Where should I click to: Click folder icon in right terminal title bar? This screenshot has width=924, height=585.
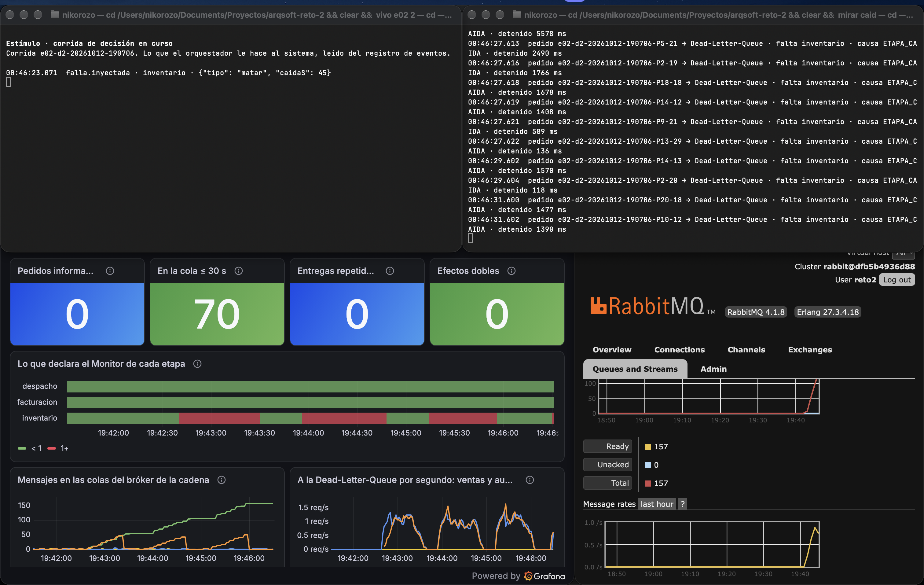click(x=517, y=15)
